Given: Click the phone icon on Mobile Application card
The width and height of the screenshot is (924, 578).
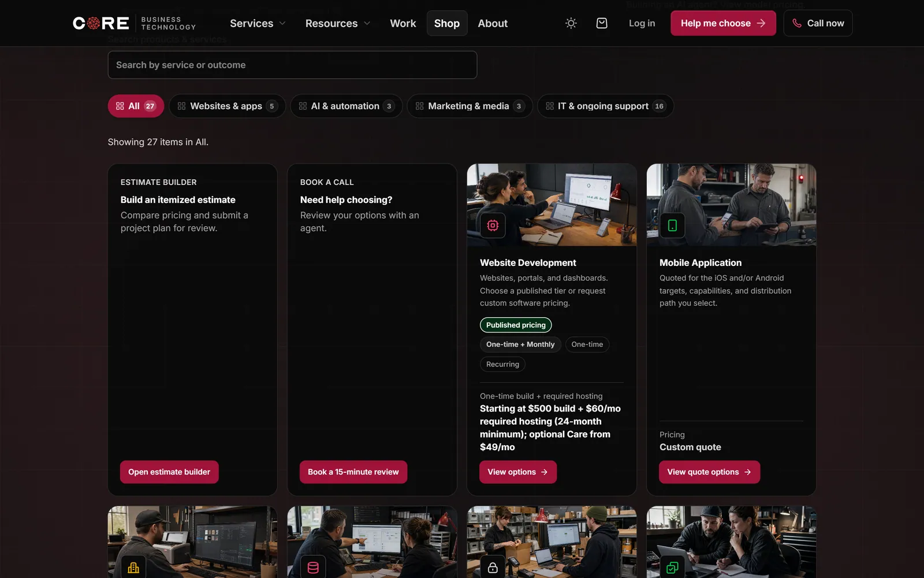Looking at the screenshot, I should tap(672, 225).
